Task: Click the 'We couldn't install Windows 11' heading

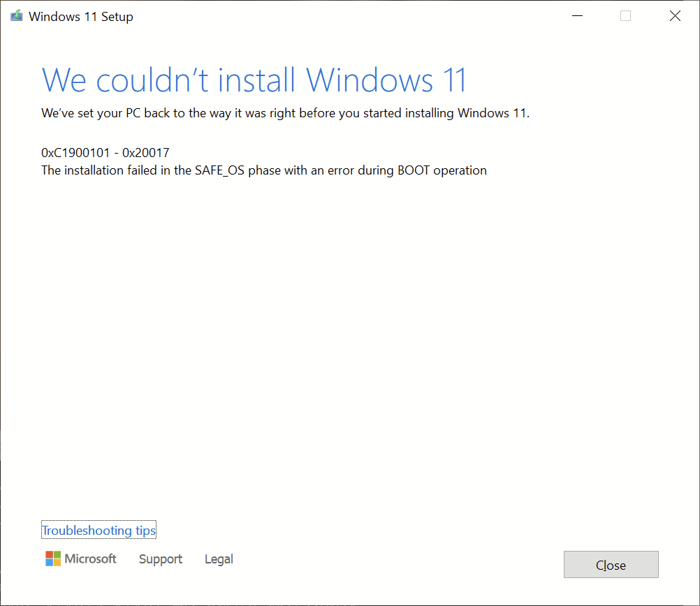Action: click(254, 80)
